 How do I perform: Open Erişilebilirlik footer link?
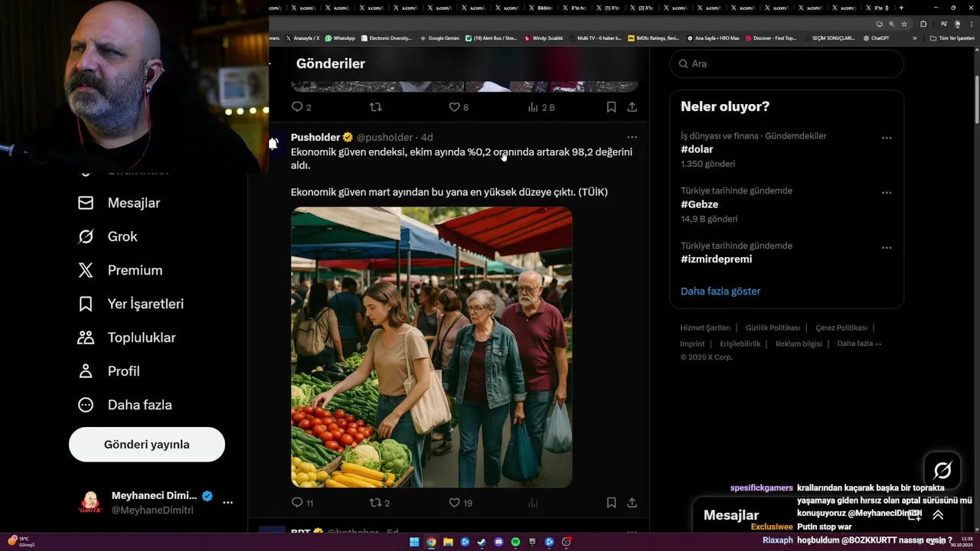pyautogui.click(x=740, y=344)
